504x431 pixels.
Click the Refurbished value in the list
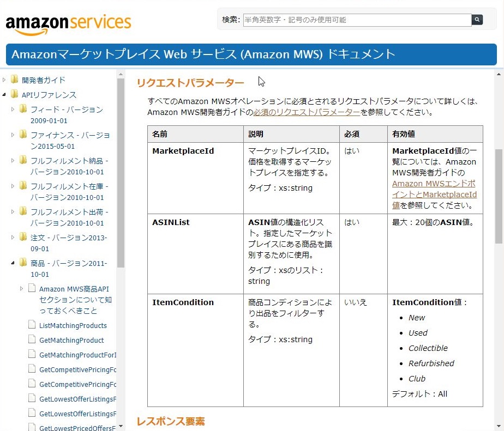coord(431,363)
